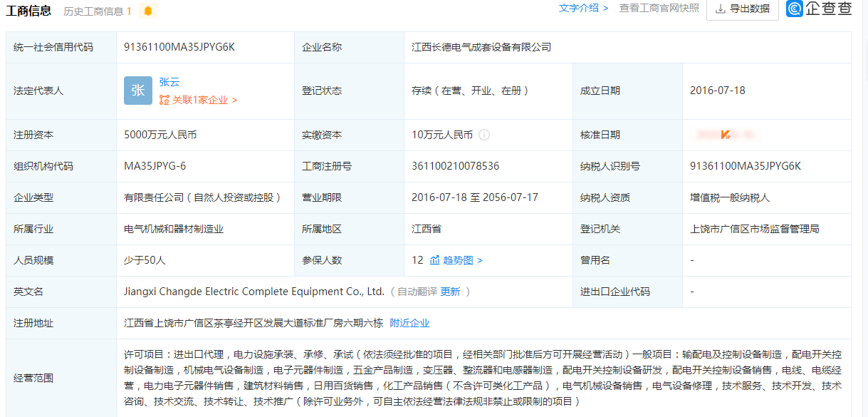Click 附近企业 next to registered address

(409, 323)
